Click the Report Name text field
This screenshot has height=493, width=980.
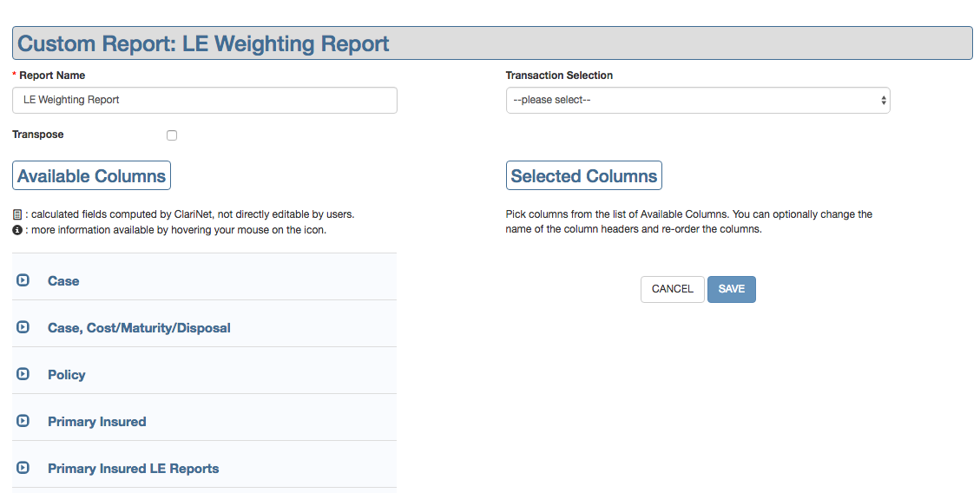[205, 100]
